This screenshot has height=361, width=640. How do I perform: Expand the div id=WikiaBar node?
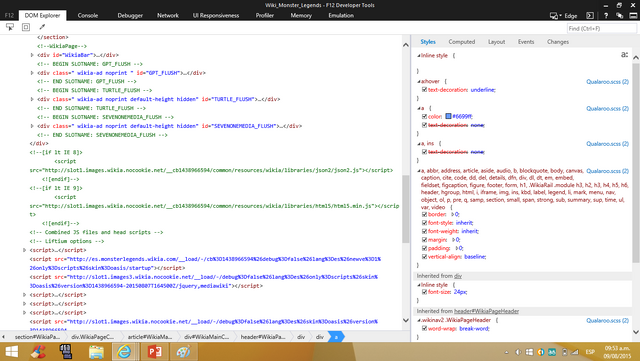point(32,55)
